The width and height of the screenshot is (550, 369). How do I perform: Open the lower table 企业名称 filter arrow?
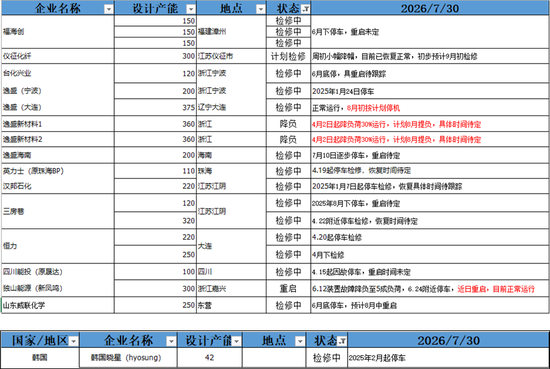point(171,341)
